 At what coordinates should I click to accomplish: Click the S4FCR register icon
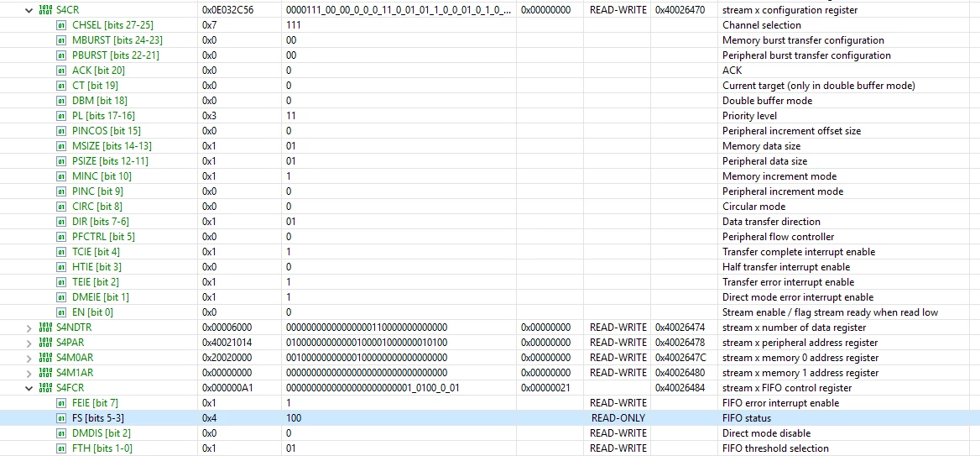click(45, 388)
